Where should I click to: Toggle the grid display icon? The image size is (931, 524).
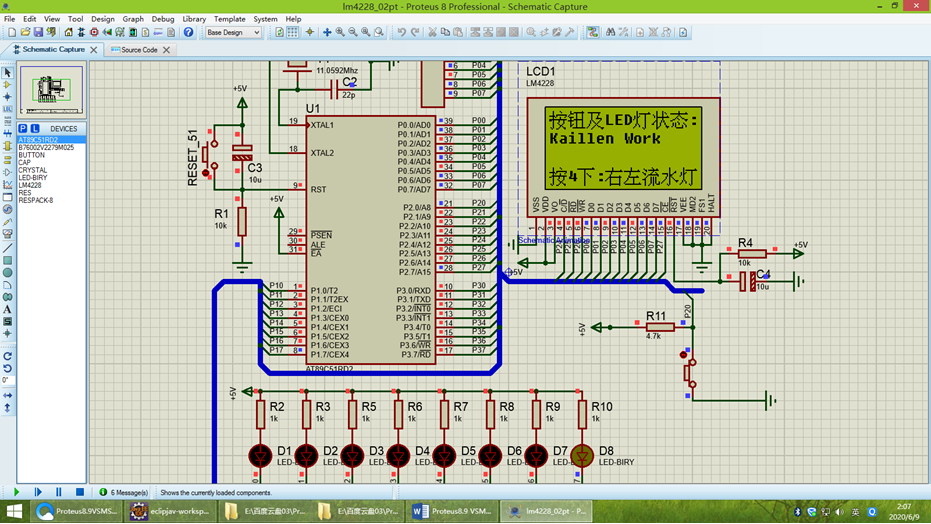click(x=293, y=33)
